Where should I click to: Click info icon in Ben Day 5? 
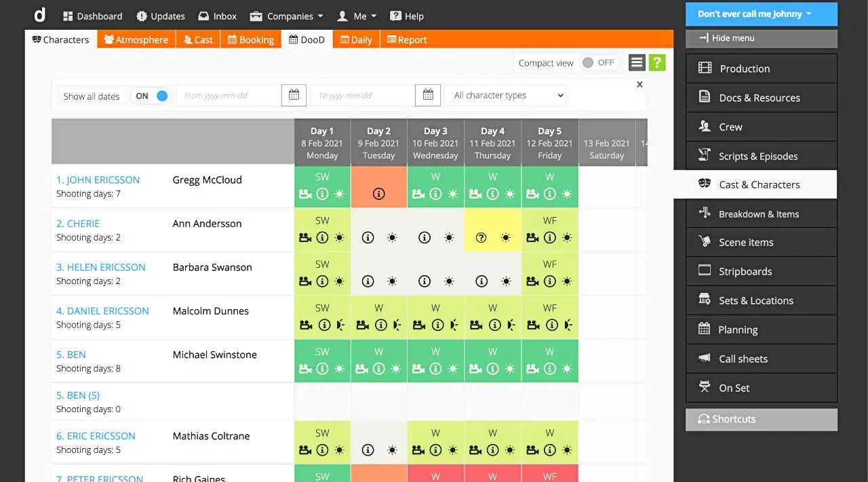pyautogui.click(x=550, y=369)
